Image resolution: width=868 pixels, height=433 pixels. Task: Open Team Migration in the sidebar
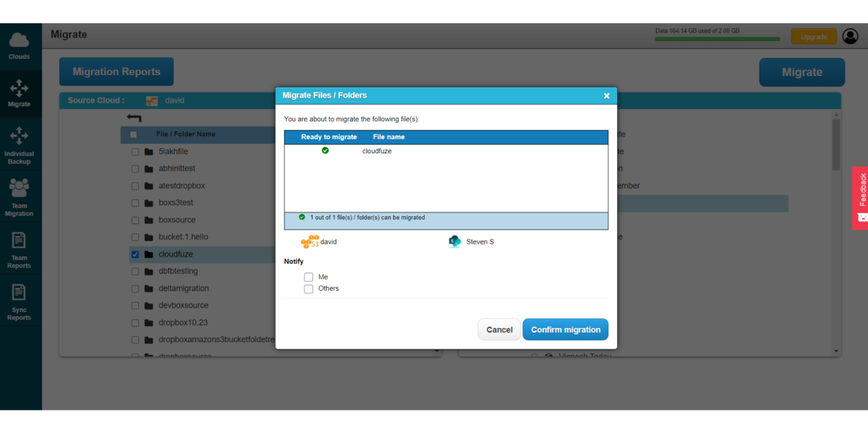click(x=20, y=194)
